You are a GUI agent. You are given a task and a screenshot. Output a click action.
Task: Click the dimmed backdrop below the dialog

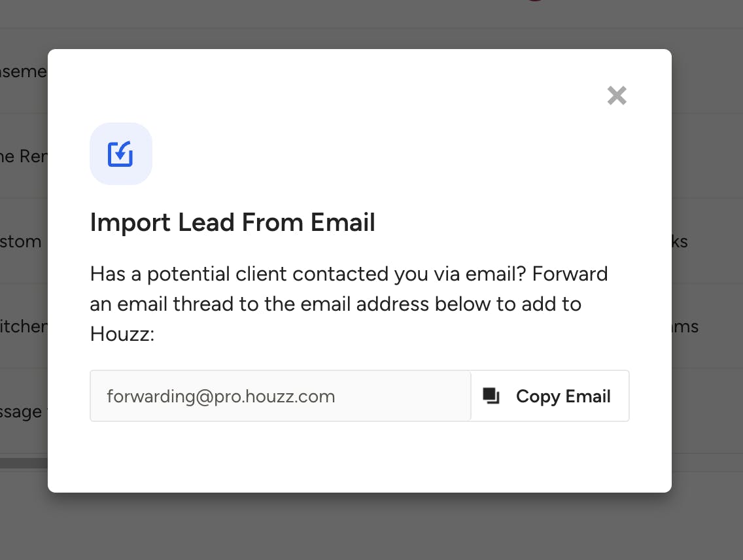click(x=371, y=526)
